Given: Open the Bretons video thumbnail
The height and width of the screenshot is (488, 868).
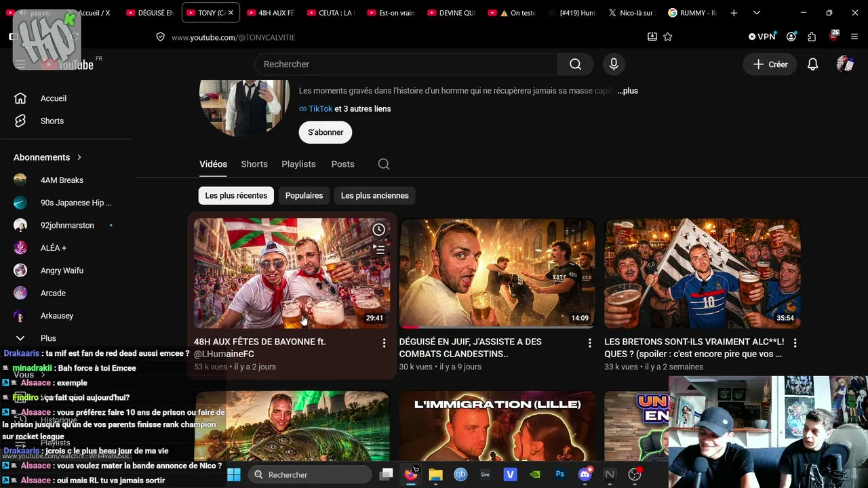Looking at the screenshot, I should tap(703, 274).
